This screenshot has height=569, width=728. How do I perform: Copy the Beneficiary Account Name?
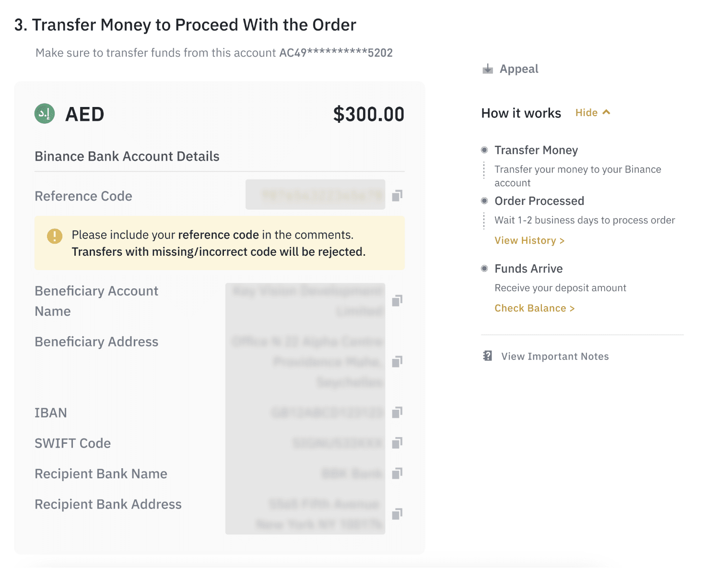coord(397,300)
